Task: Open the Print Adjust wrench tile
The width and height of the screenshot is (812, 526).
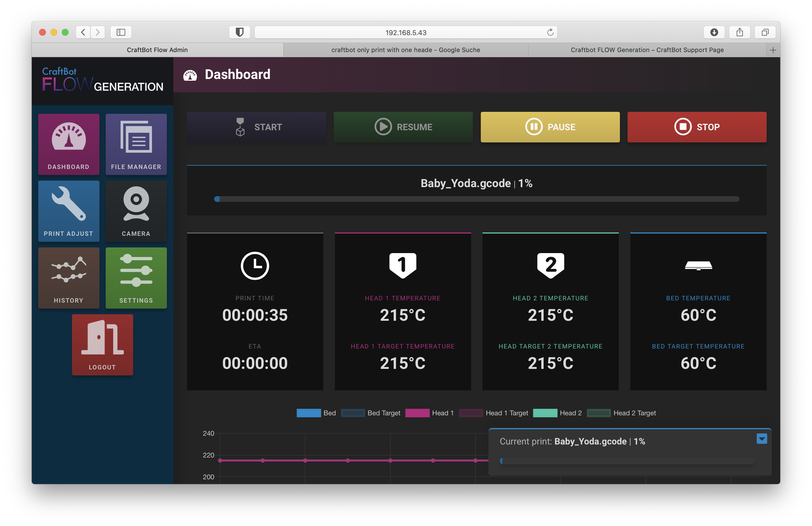Action: [69, 211]
